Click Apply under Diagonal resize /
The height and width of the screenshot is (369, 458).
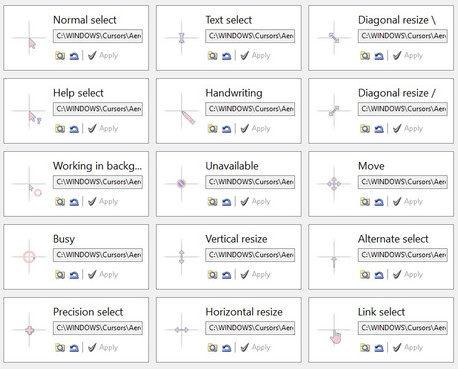[408, 128]
